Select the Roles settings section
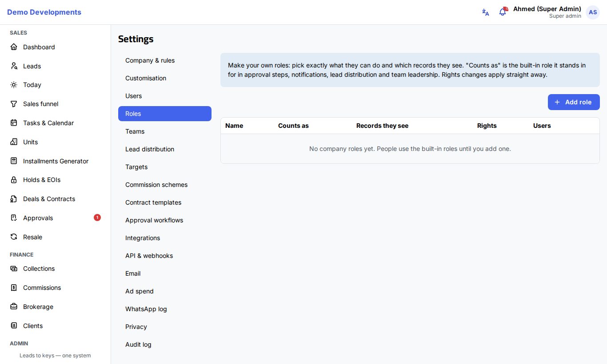This screenshot has width=607, height=364. pos(165,114)
